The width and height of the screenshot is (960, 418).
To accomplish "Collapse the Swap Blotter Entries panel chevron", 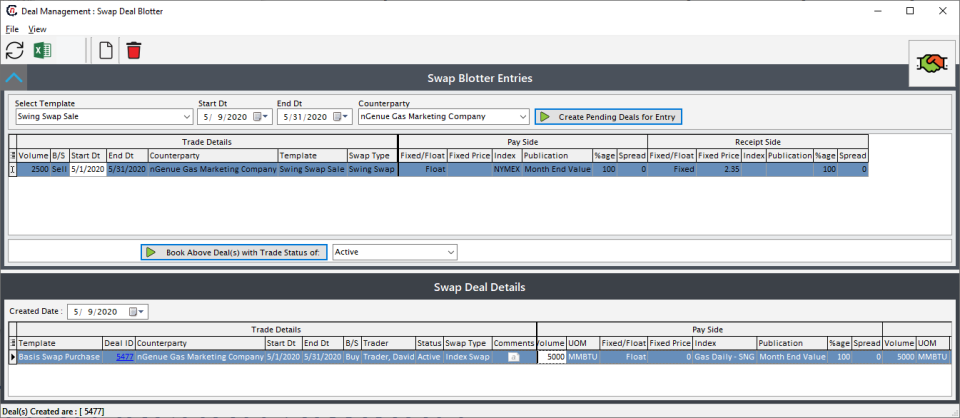I will (13, 78).
